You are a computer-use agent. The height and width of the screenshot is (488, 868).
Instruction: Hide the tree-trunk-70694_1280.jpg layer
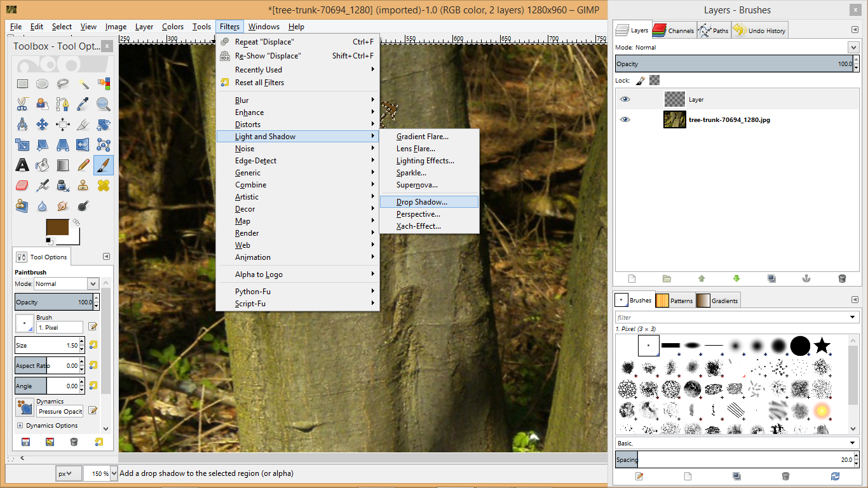coord(625,119)
